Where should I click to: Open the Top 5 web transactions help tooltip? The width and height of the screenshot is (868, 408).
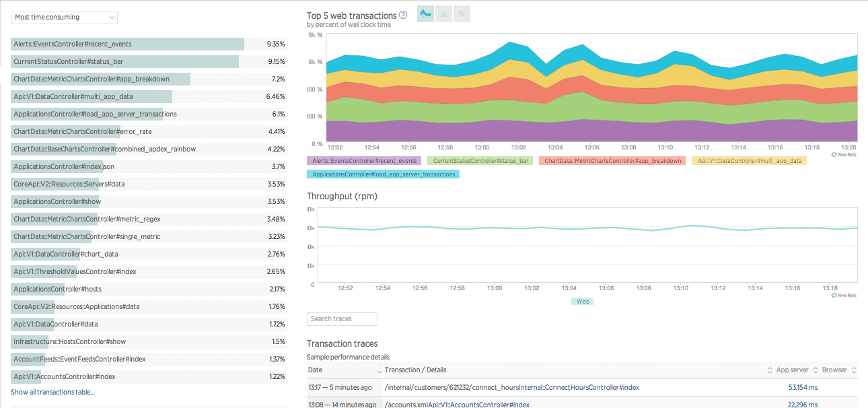tap(402, 14)
